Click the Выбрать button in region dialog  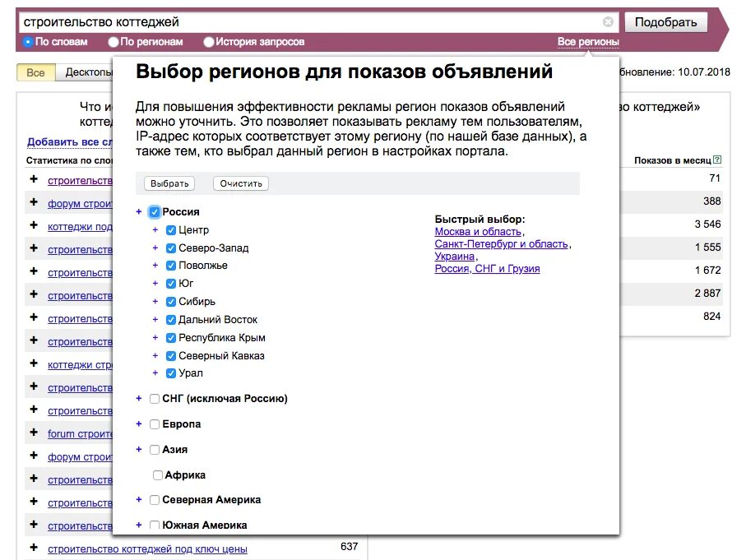[x=169, y=183]
